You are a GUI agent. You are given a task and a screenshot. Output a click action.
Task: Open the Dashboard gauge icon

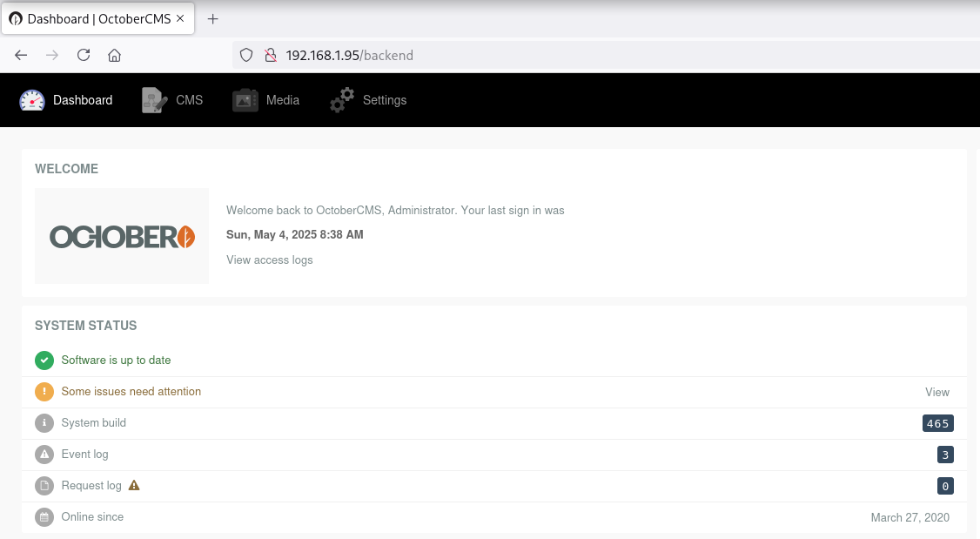pyautogui.click(x=32, y=100)
